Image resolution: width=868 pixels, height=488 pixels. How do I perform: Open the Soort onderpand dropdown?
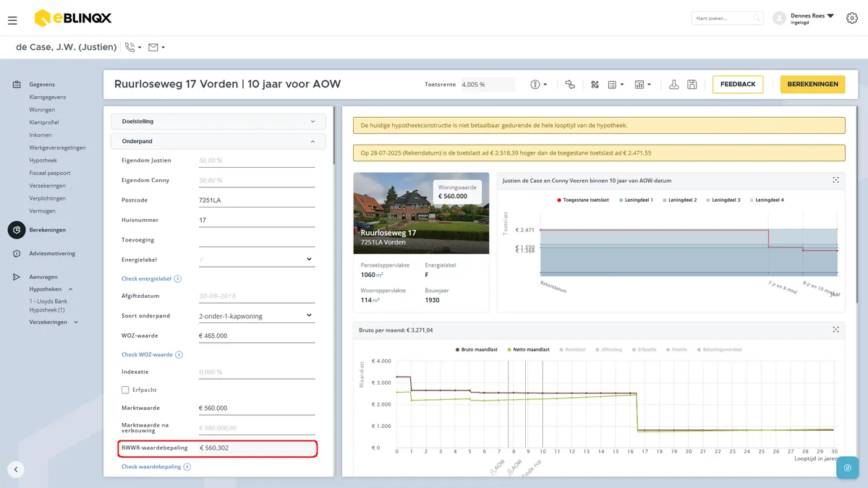pos(257,316)
